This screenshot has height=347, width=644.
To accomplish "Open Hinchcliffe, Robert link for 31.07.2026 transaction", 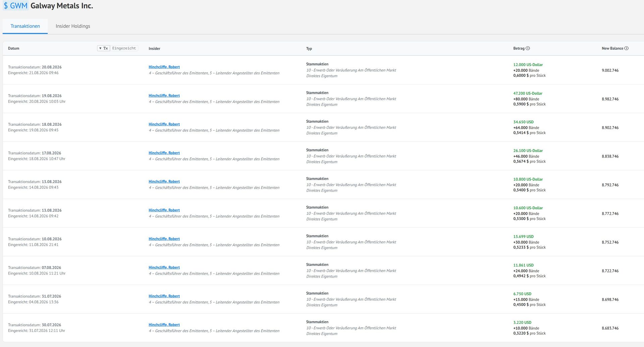I will point(164,296).
